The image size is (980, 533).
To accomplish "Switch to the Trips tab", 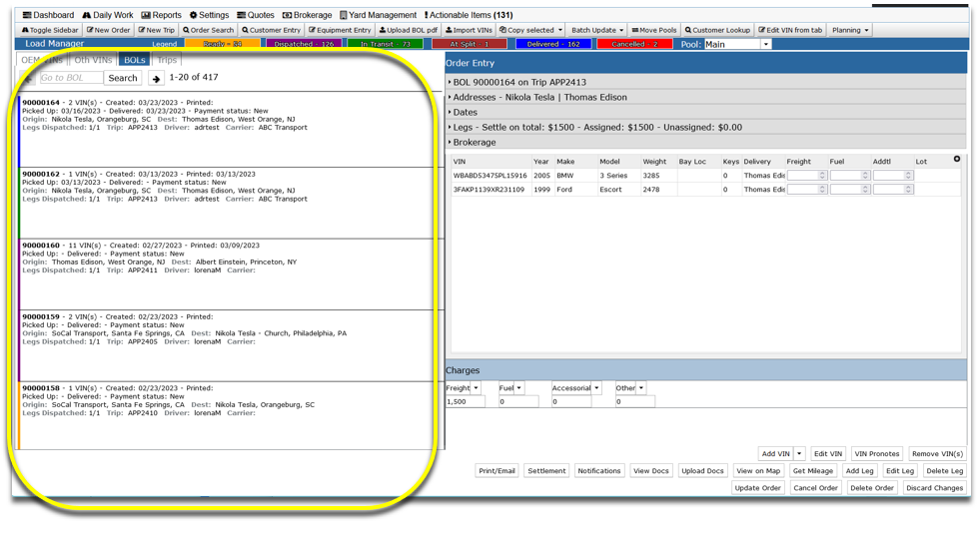I will [167, 60].
